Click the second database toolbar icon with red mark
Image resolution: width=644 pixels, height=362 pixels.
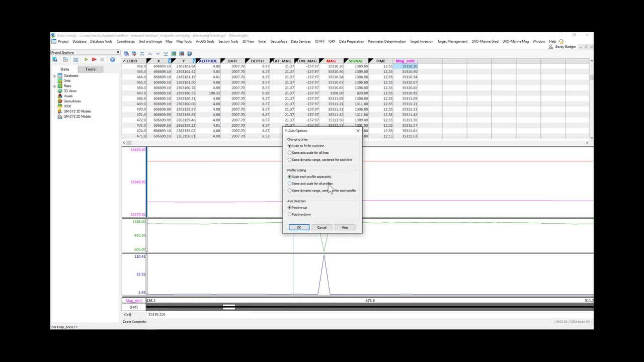tap(134, 54)
